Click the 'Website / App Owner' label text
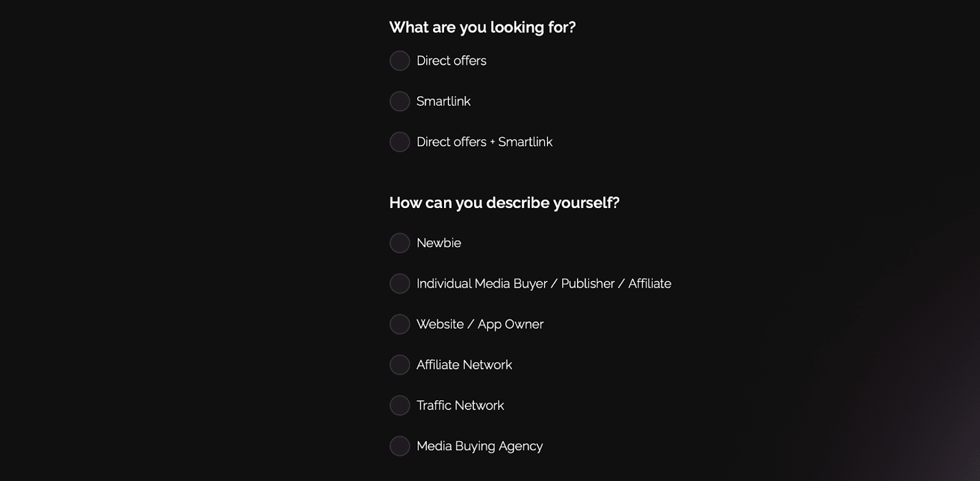Screen dimensions: 980x481 (x=480, y=324)
